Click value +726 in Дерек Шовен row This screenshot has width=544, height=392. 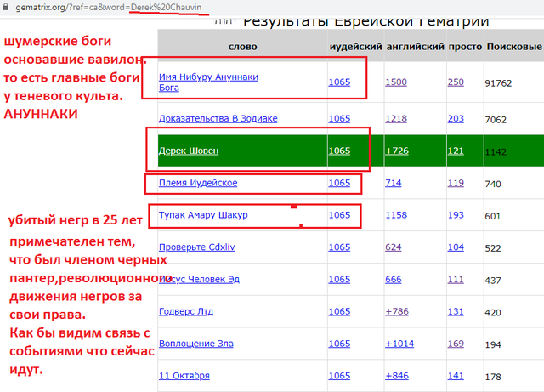tap(397, 151)
